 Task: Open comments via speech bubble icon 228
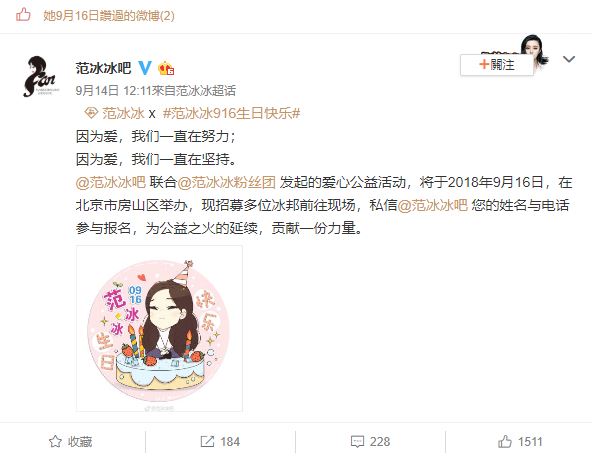click(x=357, y=441)
